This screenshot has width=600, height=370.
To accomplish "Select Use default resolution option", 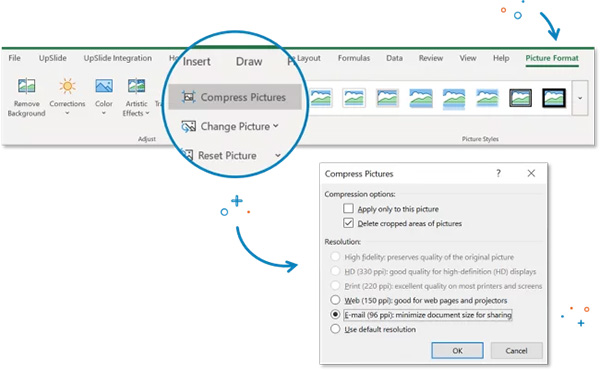I will 335,329.
